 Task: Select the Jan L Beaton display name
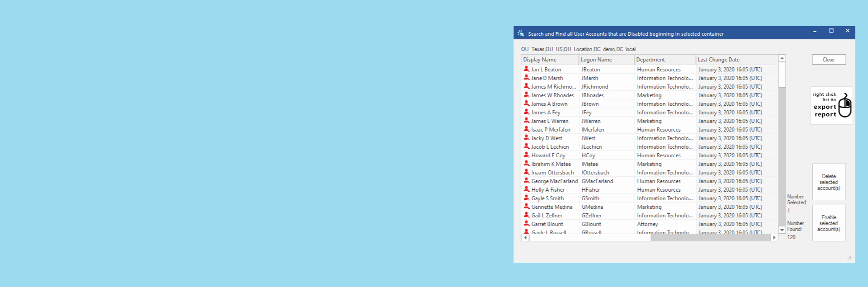[546, 70]
